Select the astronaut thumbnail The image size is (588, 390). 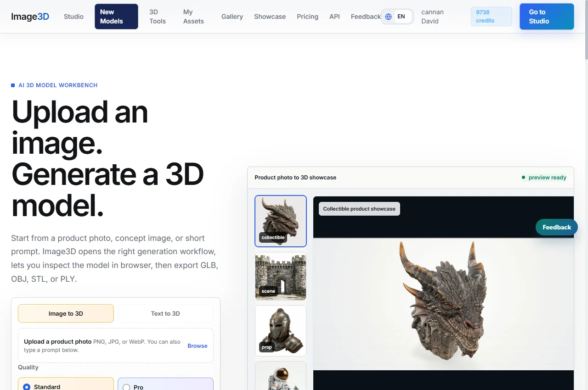click(x=281, y=376)
